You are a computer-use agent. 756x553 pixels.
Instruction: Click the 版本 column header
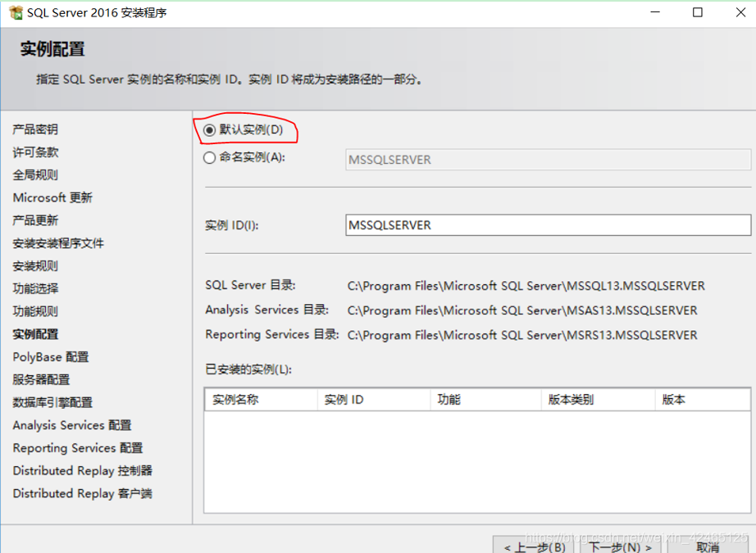pyautogui.click(x=703, y=399)
